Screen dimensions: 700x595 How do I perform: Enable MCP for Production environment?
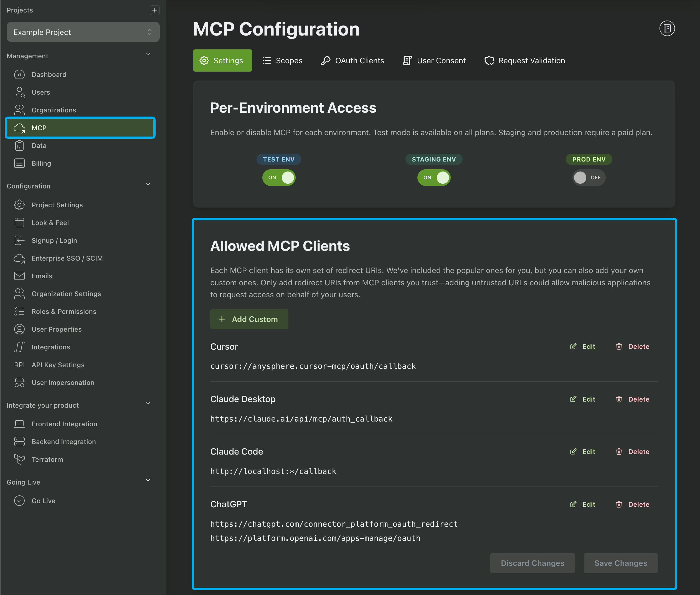[x=589, y=178]
